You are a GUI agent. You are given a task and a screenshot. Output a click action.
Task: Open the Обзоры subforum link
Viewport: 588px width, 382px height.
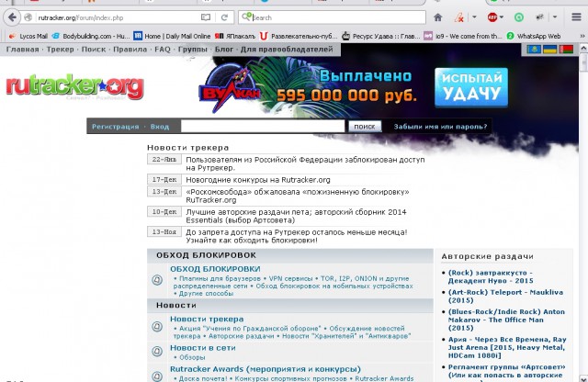(x=192, y=357)
